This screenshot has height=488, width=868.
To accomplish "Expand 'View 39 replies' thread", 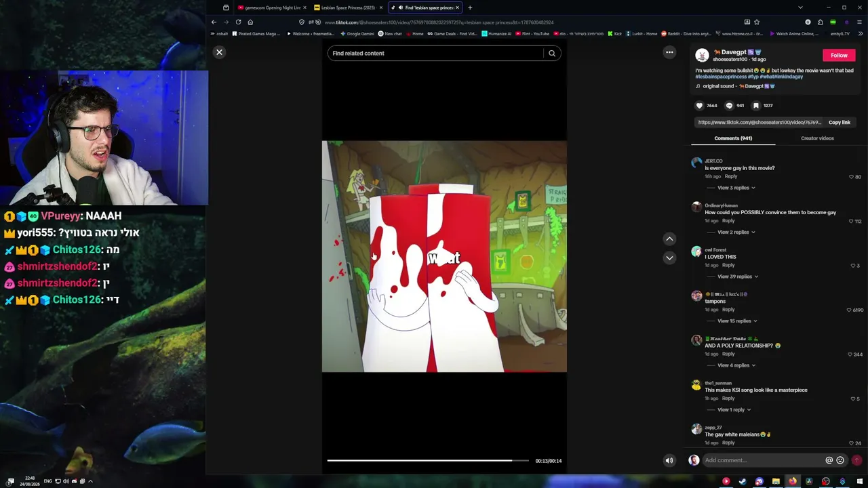I will pyautogui.click(x=737, y=277).
